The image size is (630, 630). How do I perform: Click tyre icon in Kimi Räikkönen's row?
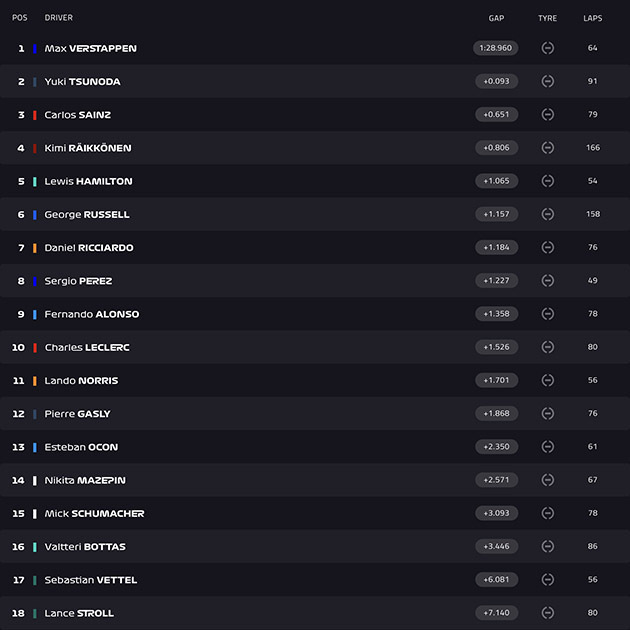[548, 148]
